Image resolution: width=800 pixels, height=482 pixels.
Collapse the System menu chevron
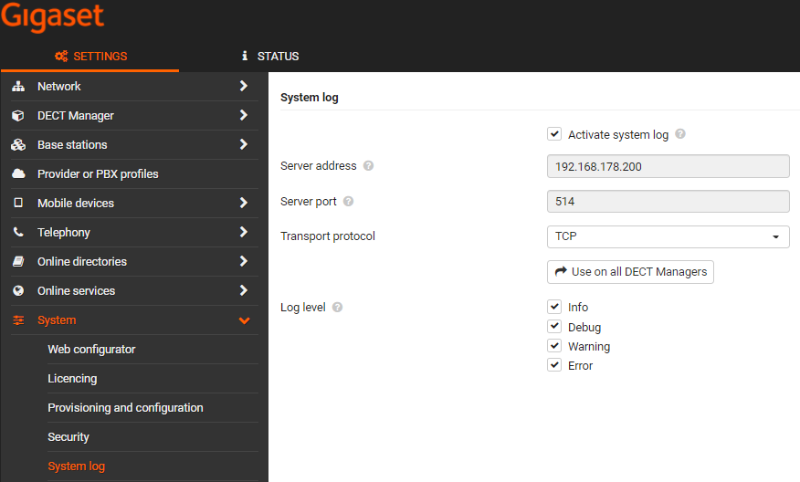(x=244, y=320)
